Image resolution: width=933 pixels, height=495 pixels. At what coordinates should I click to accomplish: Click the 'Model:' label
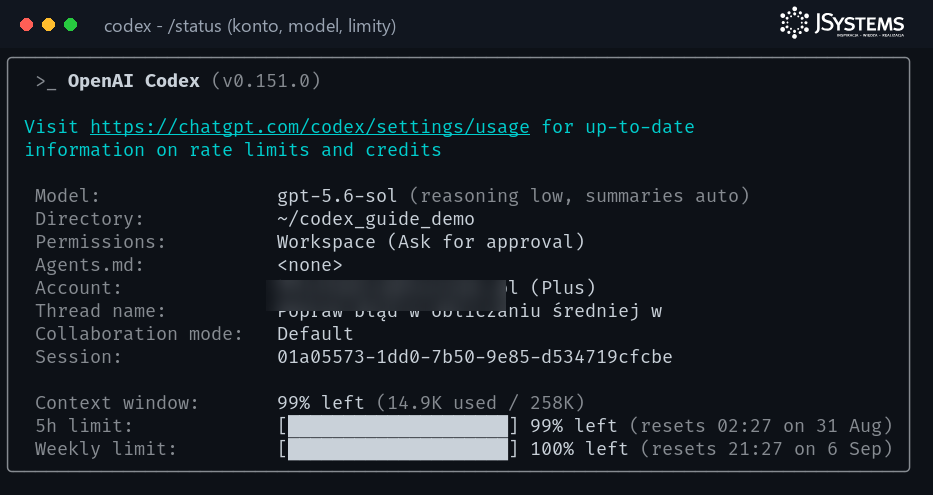click(x=68, y=196)
